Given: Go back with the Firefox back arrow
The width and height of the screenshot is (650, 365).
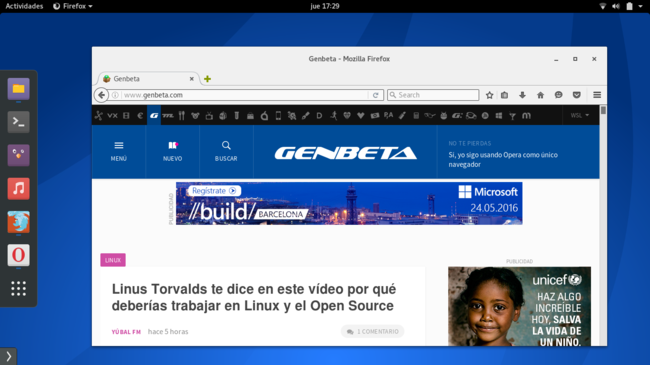Looking at the screenshot, I should coord(101,95).
